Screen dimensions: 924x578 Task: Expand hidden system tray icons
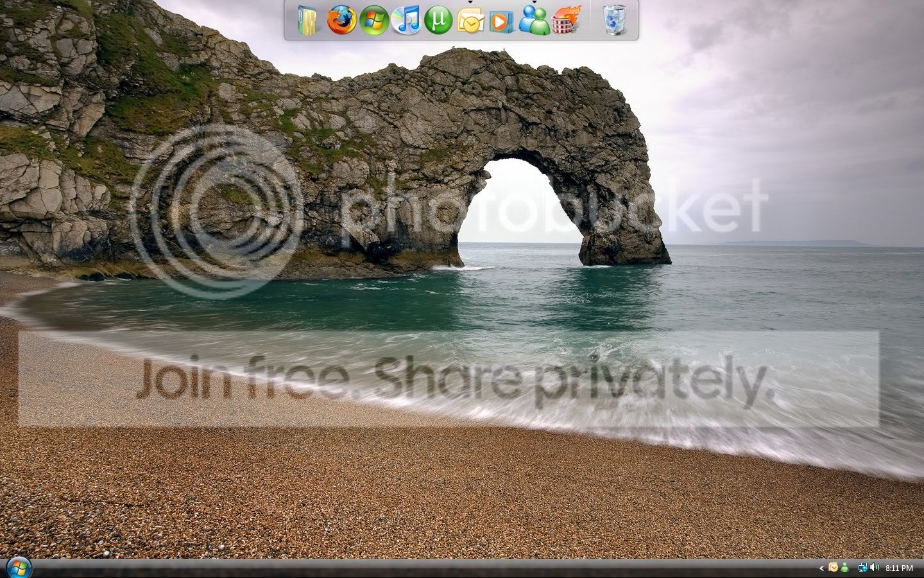pyautogui.click(x=821, y=568)
